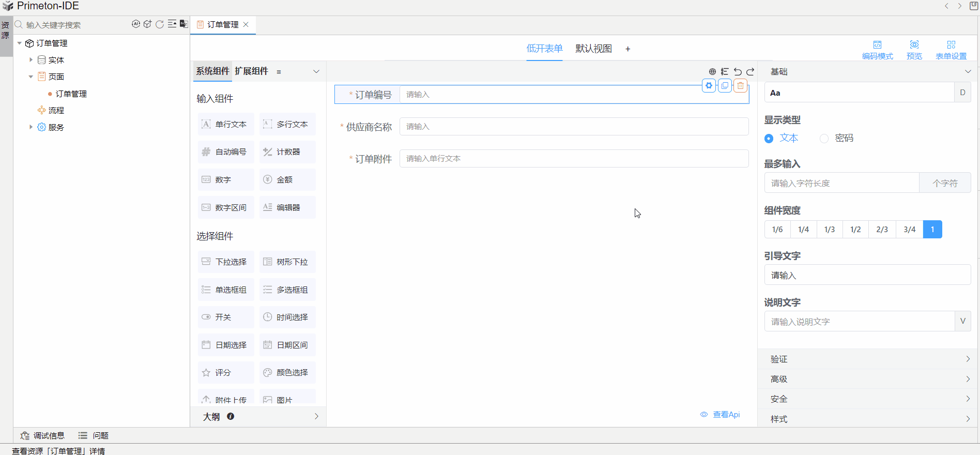The image size is (980, 455).
Task: Select the 密码 display type radio
Action: point(824,139)
